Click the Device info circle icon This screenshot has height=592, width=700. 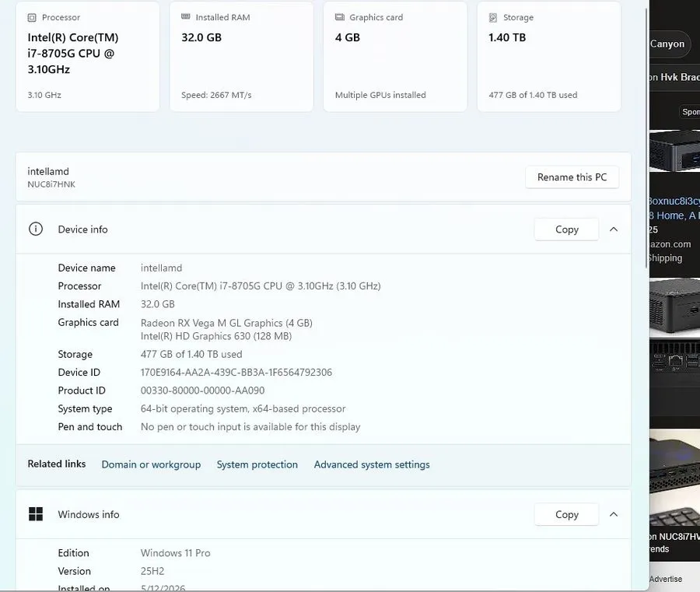[36, 229]
